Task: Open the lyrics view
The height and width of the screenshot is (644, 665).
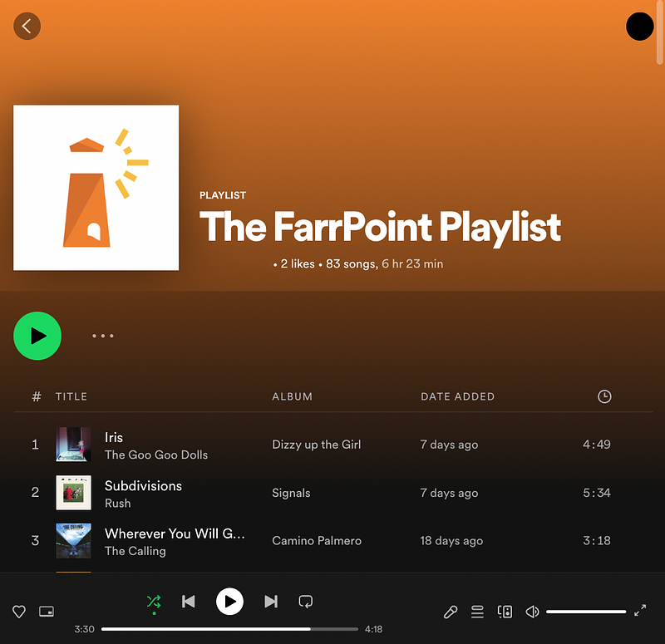Action: (x=451, y=612)
